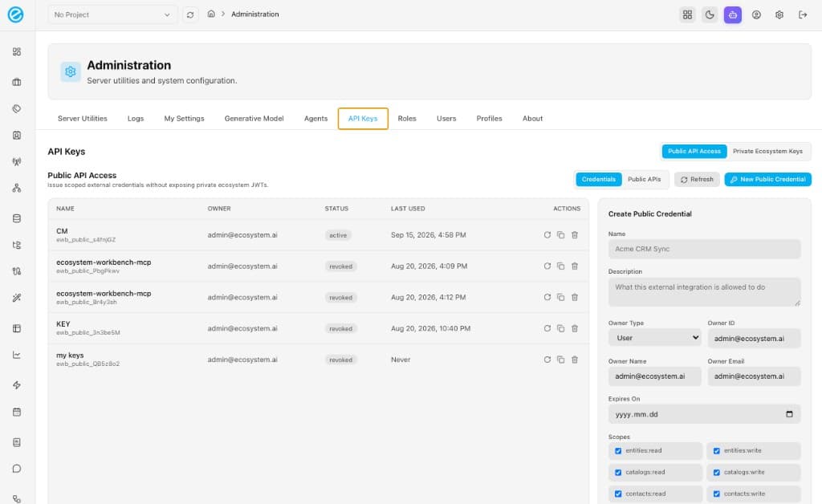822x504 pixels.
Task: Open the Server Utilities tab
Action: [83, 119]
